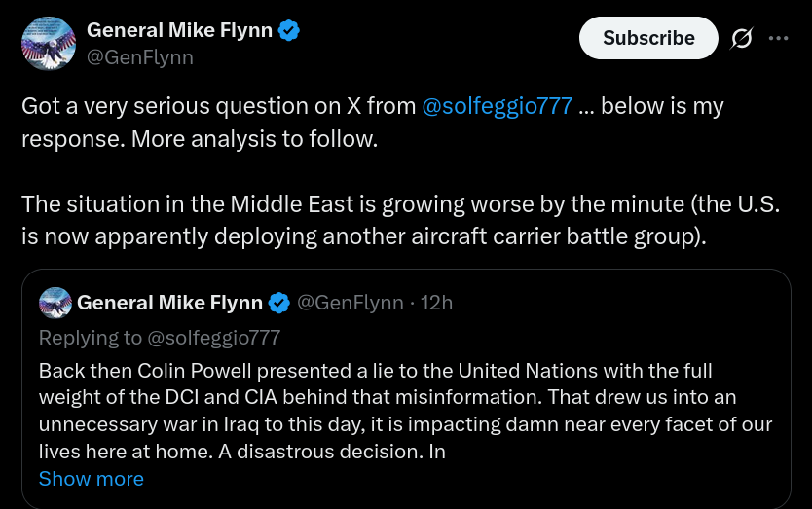
Task: Click Replying to @solfeggio777 in the quoted post
Action: pyautogui.click(x=160, y=338)
